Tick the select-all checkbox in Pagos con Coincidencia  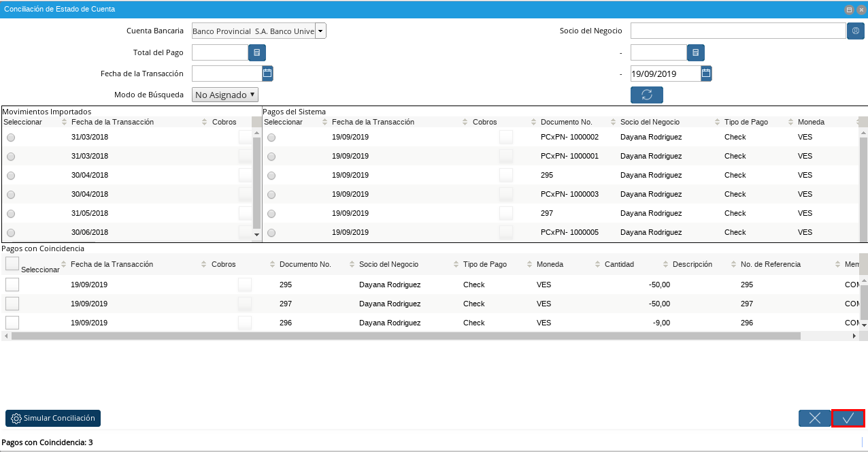(12, 263)
